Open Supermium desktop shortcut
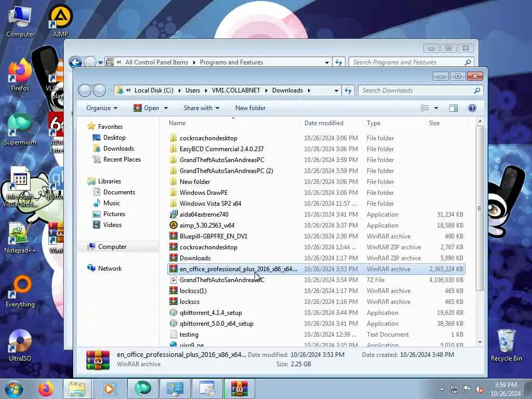 click(x=20, y=129)
